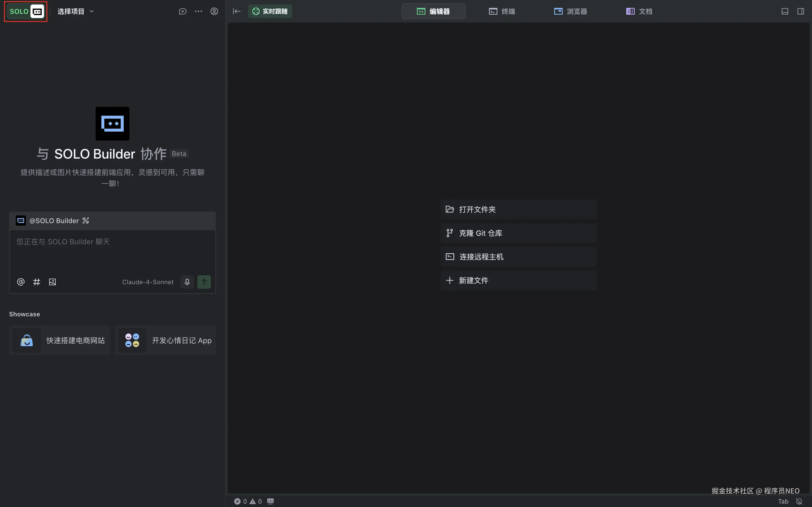Toggle the right side panel icon

point(801,11)
